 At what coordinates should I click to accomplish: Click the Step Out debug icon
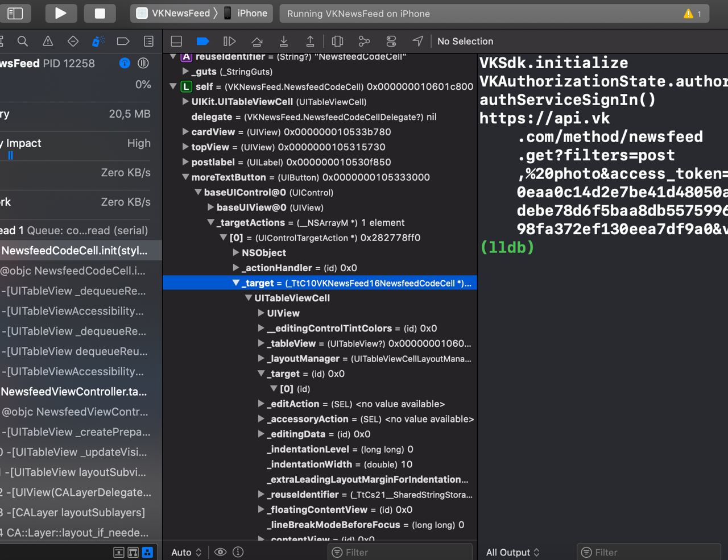click(x=310, y=41)
